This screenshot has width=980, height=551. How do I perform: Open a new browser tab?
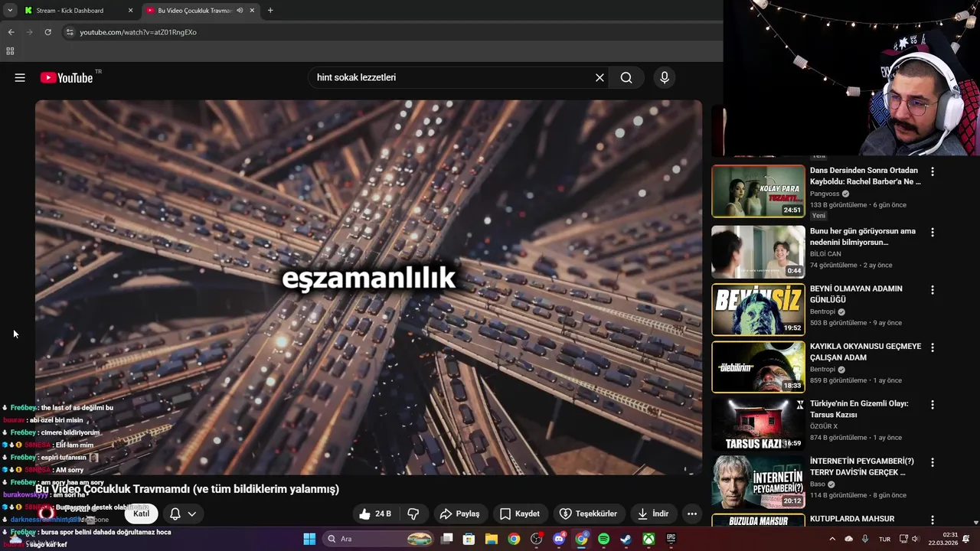[x=270, y=11]
